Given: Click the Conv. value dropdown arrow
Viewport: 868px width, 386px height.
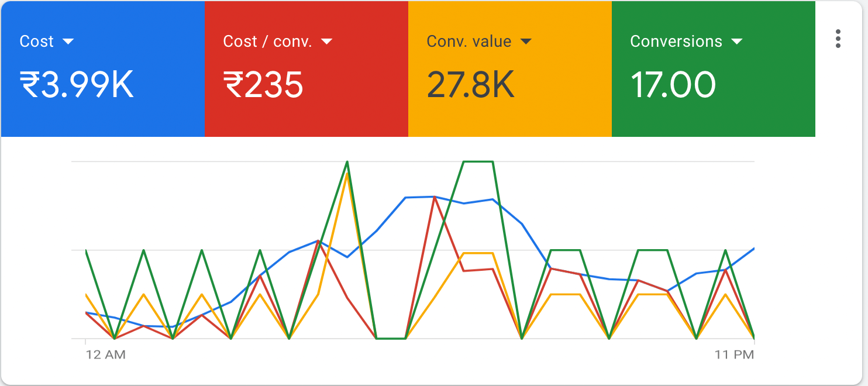Looking at the screenshot, I should (x=526, y=42).
